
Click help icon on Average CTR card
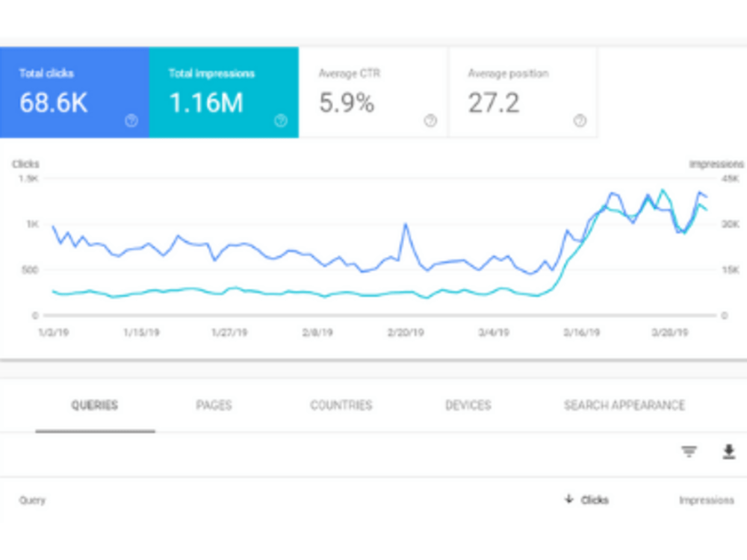click(431, 121)
